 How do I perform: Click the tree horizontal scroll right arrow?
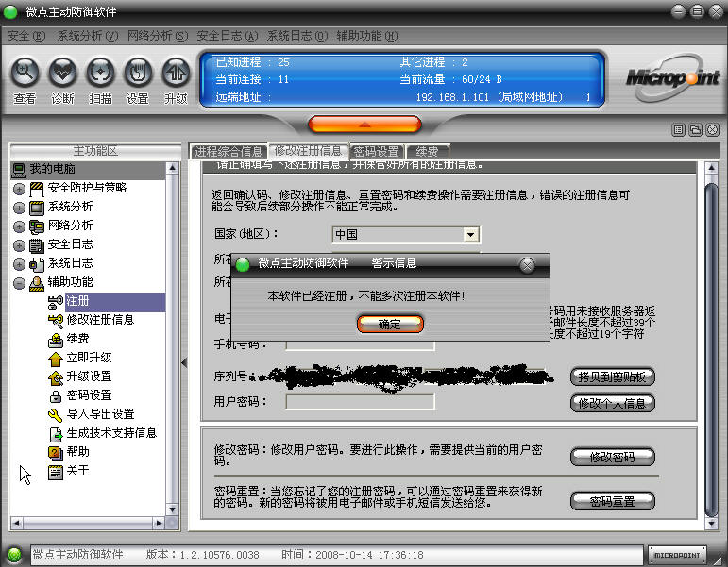(x=160, y=524)
